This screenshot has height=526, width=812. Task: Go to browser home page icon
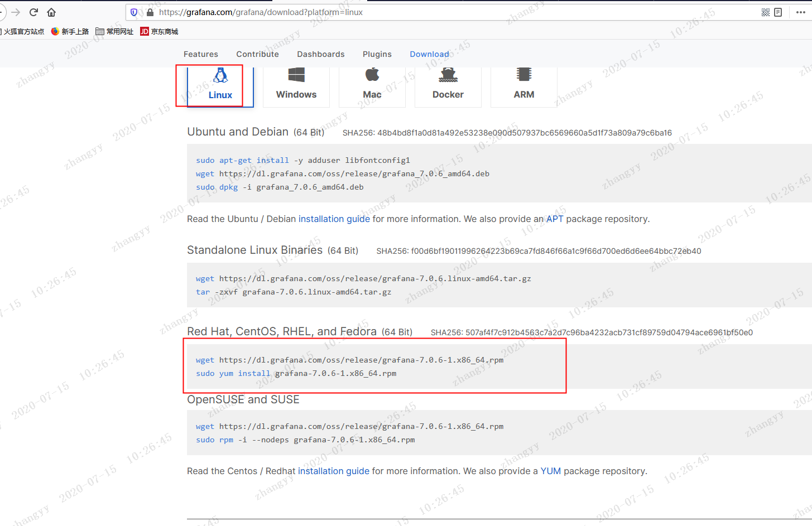click(x=51, y=12)
